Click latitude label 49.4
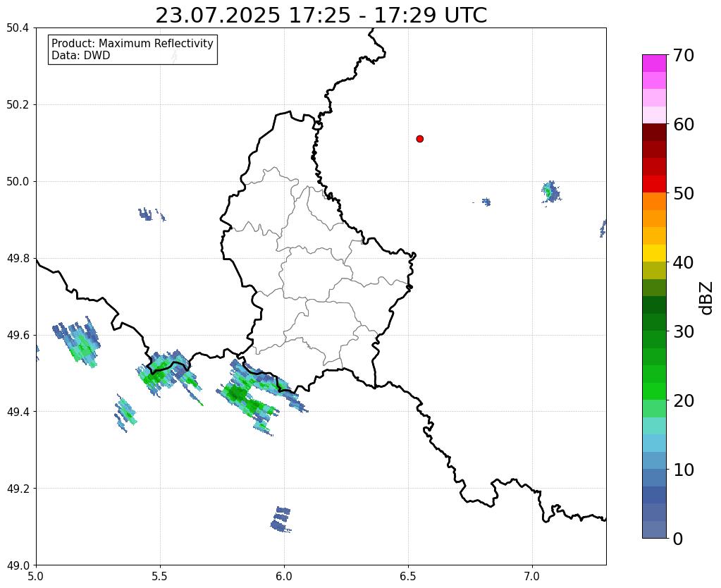Screen dimensions: 721x588 click(x=18, y=411)
